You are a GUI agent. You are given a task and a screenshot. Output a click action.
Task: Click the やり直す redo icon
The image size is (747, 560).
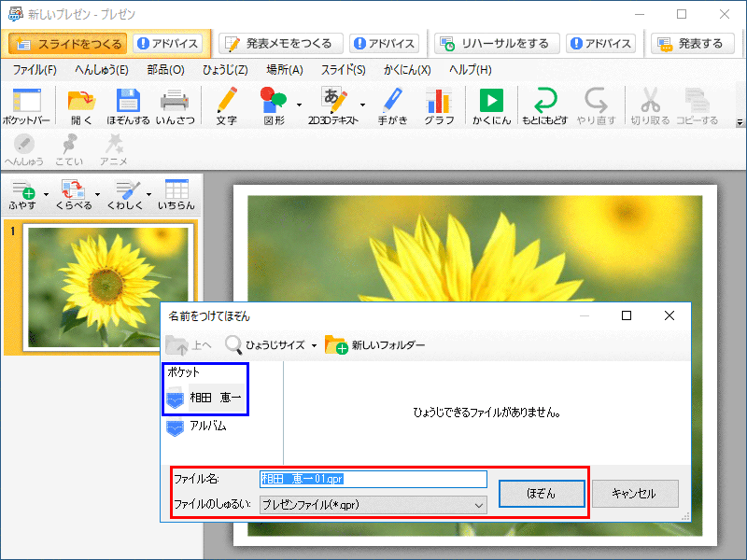[596, 100]
